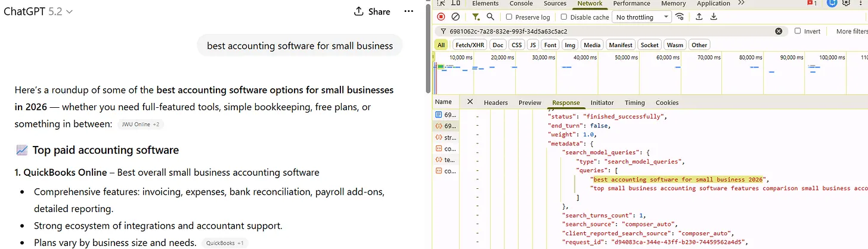The height and width of the screenshot is (249, 868).
Task: Switch to the Elements tab
Action: (x=485, y=4)
